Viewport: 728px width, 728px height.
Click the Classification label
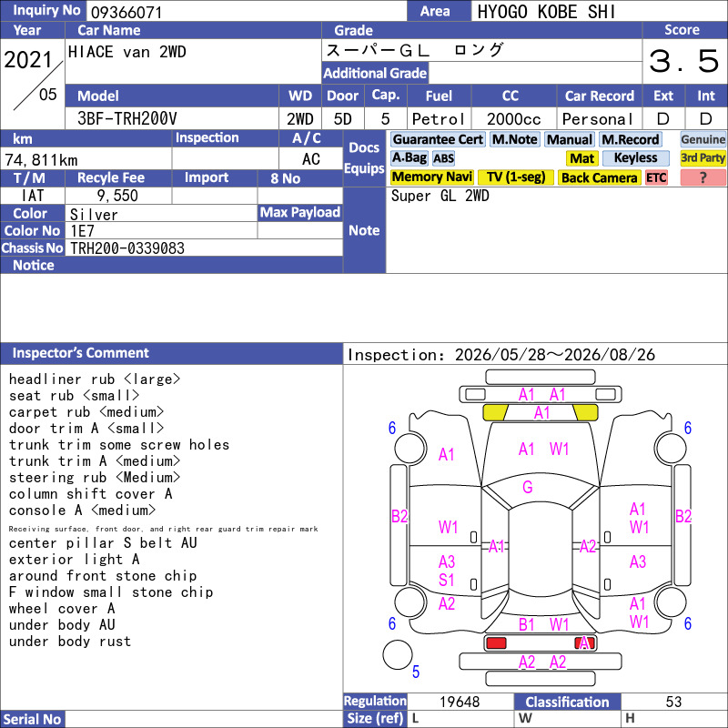(567, 702)
